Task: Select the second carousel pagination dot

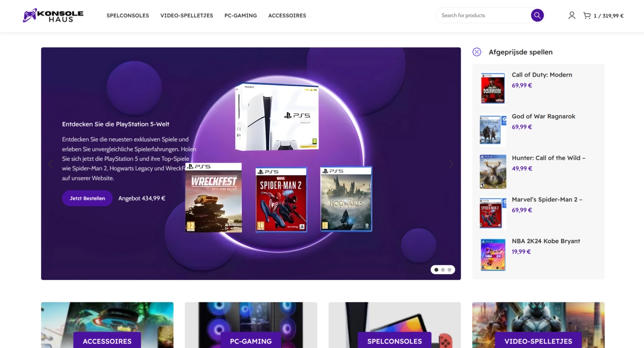Action: [x=443, y=270]
